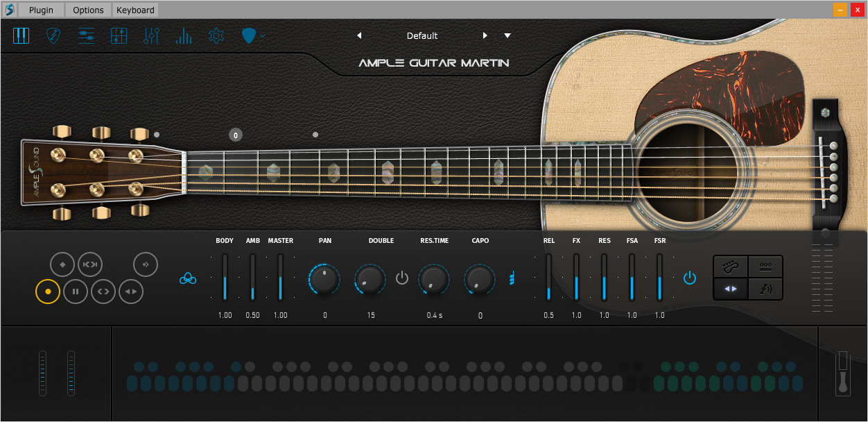Adjust the AMB slider
Image resolution: width=868 pixels, height=422 pixels.
tap(252, 277)
